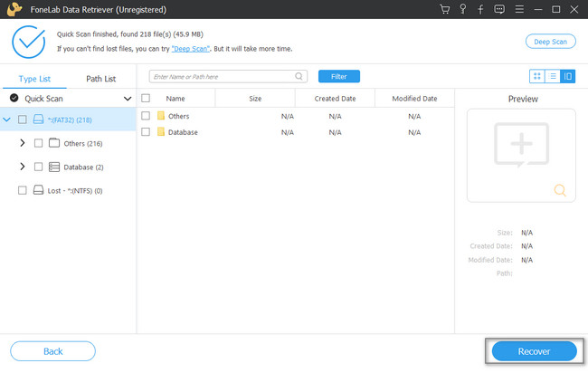Tick the Others (216) checkbox in the tree

point(38,143)
